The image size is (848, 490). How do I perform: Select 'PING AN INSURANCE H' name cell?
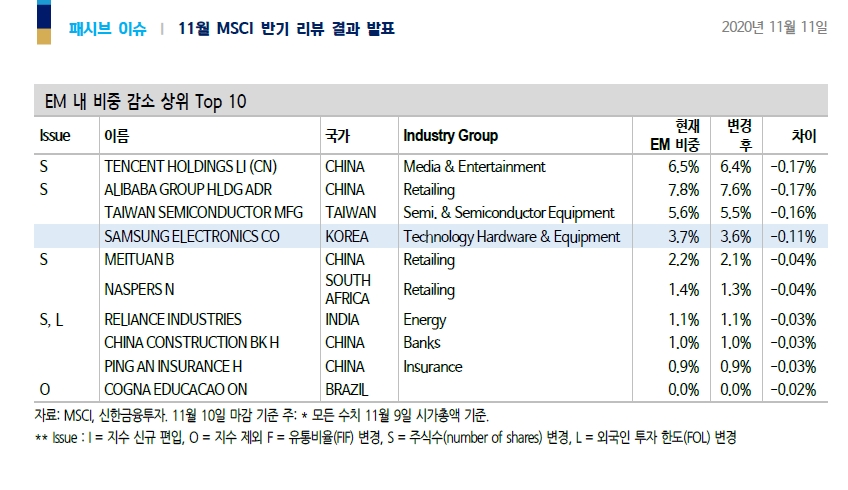pos(173,367)
